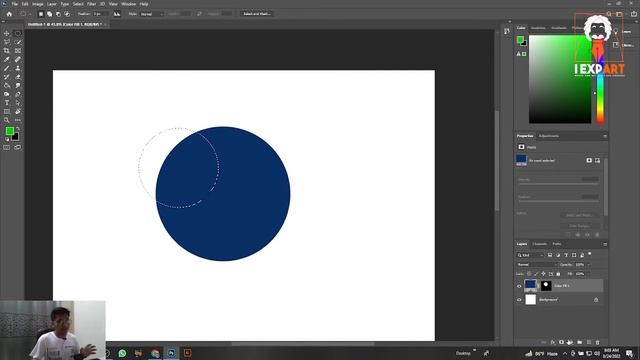Show hidden system tray icons
This screenshot has width=640, height=360.
(x=565, y=353)
